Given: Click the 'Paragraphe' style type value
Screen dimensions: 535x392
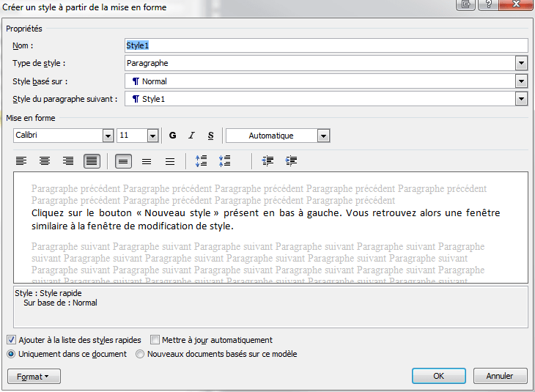Looking at the screenshot, I should point(147,63).
